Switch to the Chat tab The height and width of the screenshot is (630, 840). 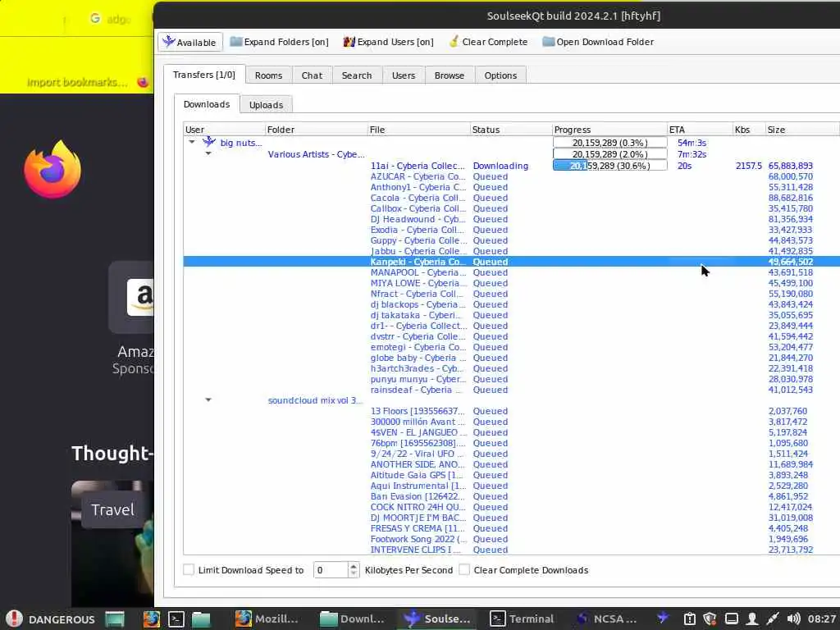[x=312, y=75]
